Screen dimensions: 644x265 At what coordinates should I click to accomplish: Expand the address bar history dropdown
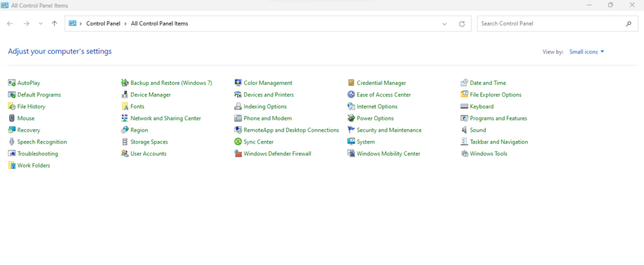tap(445, 24)
